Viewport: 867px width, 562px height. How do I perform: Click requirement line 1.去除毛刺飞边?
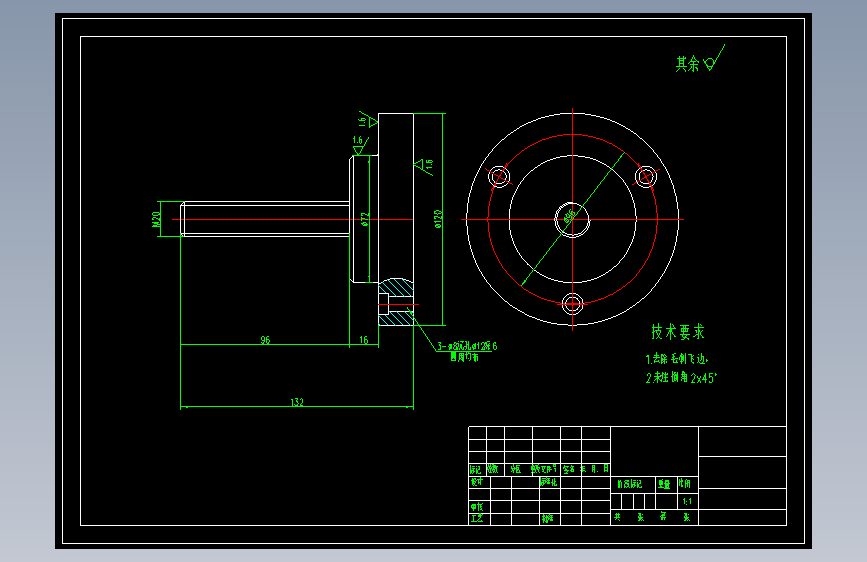pyautogui.click(x=677, y=359)
